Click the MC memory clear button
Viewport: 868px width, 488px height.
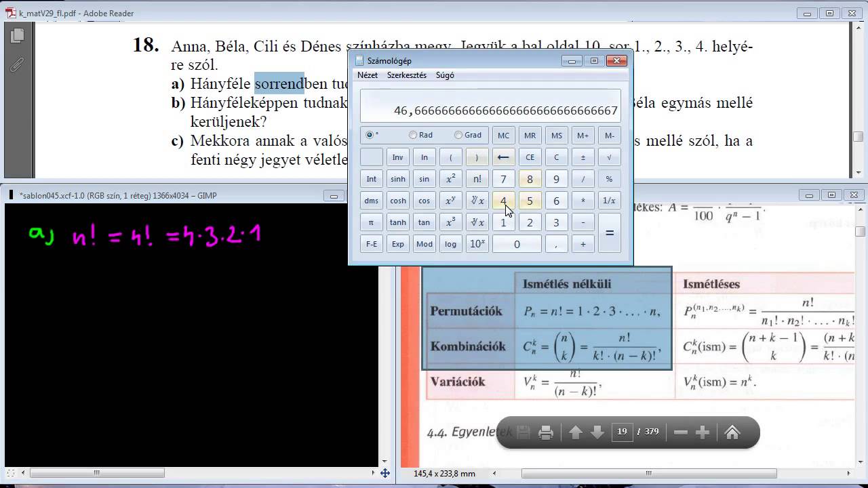point(503,136)
